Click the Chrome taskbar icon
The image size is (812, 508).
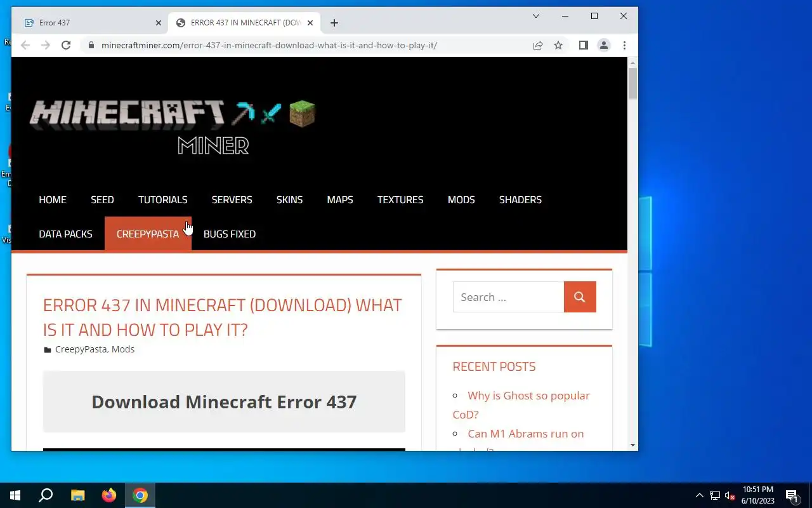point(140,495)
